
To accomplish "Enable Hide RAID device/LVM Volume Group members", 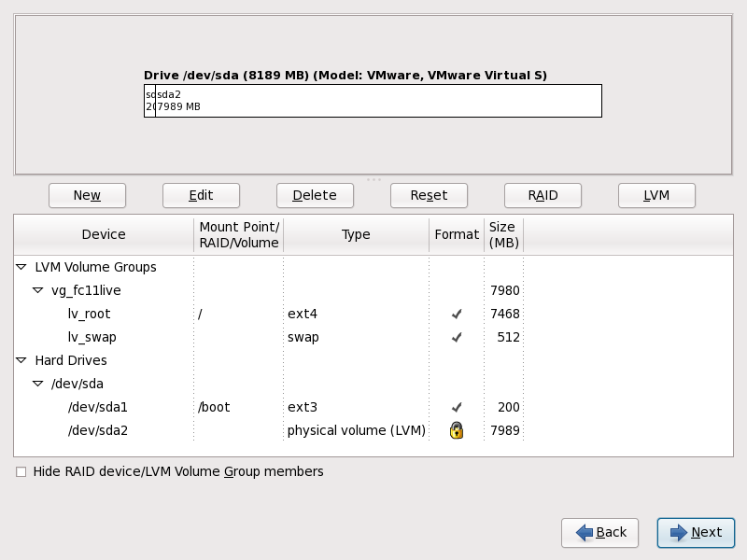I will click(x=21, y=472).
